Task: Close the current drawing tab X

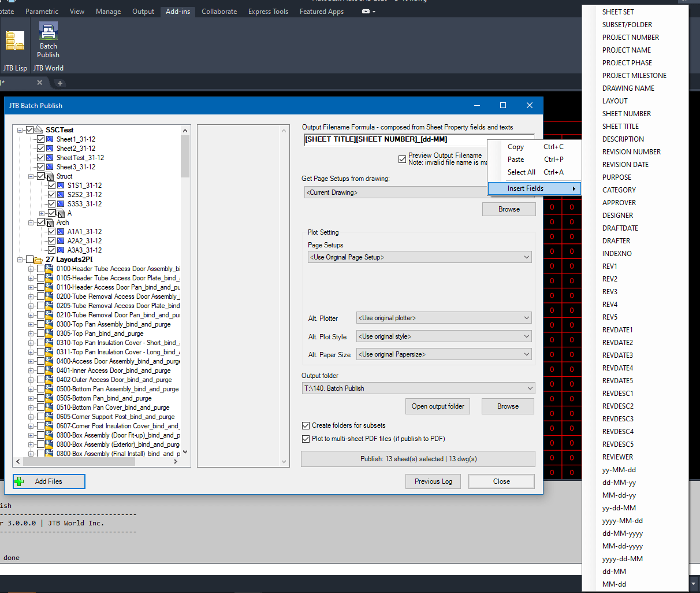Action: (39, 83)
